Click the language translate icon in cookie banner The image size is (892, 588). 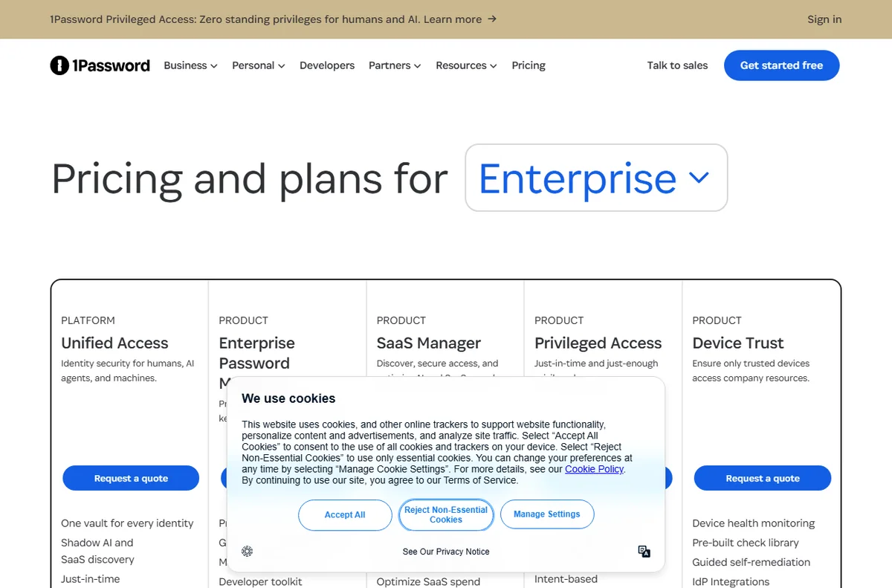pyautogui.click(x=644, y=551)
